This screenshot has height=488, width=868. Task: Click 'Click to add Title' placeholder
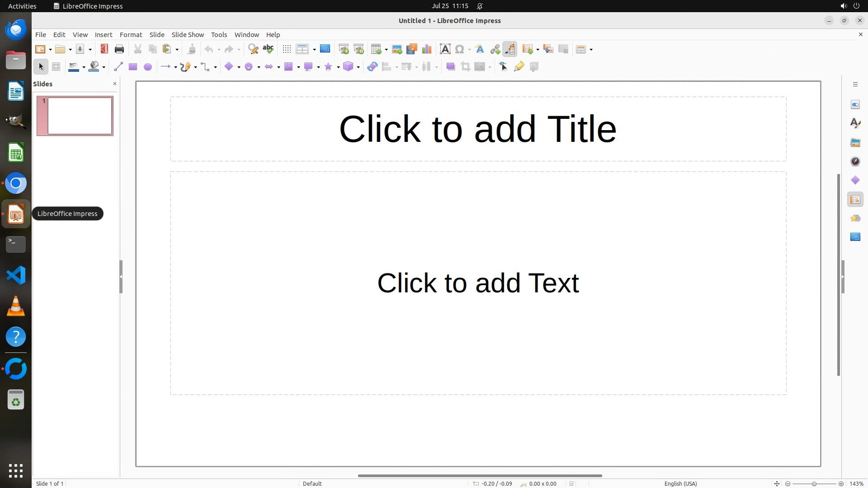click(478, 129)
